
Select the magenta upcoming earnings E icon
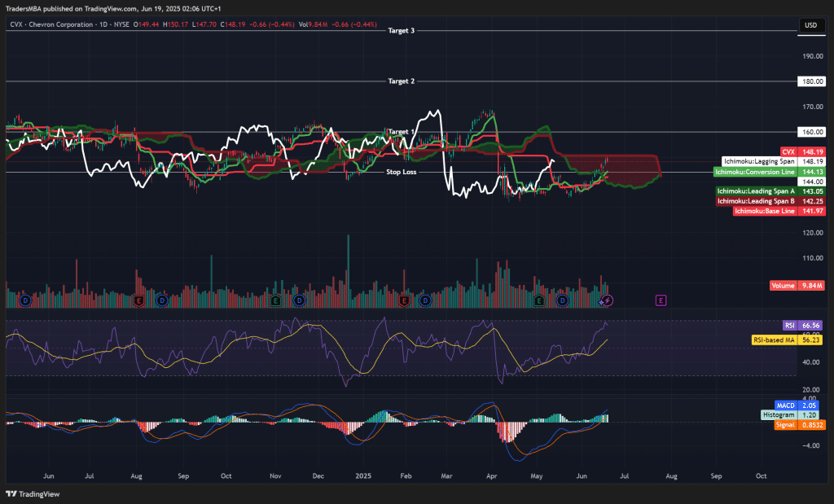pyautogui.click(x=661, y=300)
